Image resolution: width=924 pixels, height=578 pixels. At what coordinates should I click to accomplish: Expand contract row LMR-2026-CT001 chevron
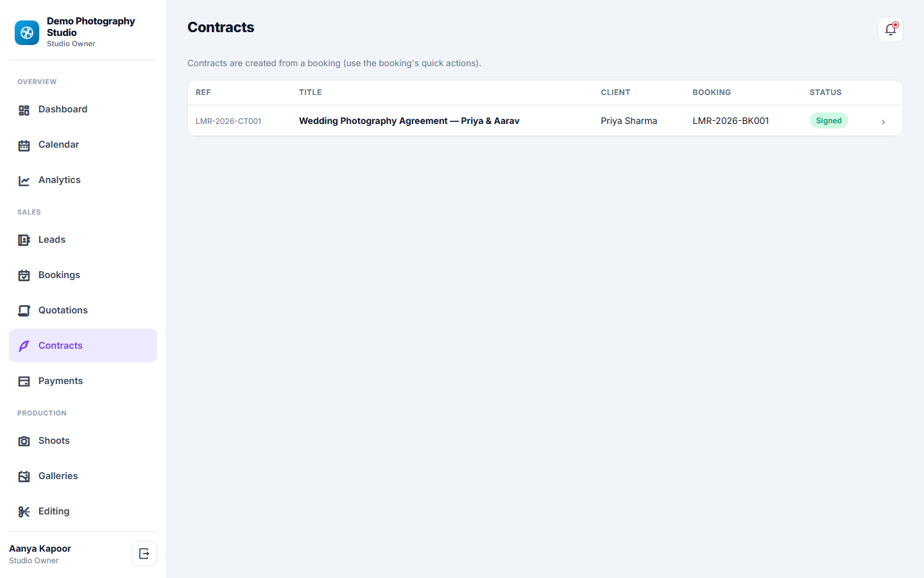pyautogui.click(x=883, y=121)
